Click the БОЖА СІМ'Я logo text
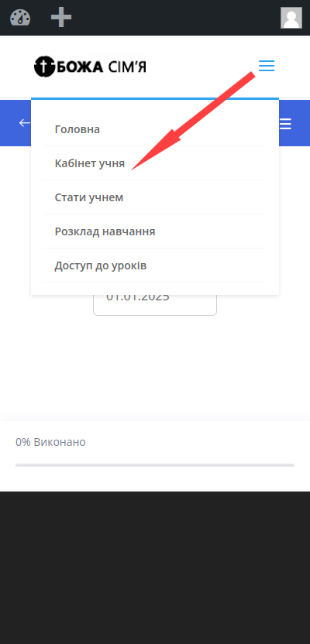The image size is (310, 644). [102, 67]
